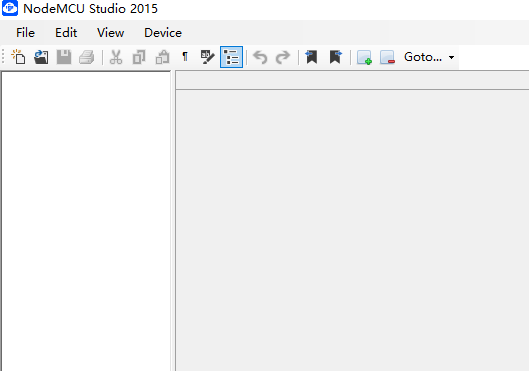Screen dimensions: 529x371
Task: Click the Redo arrow icon
Action: coord(283,57)
